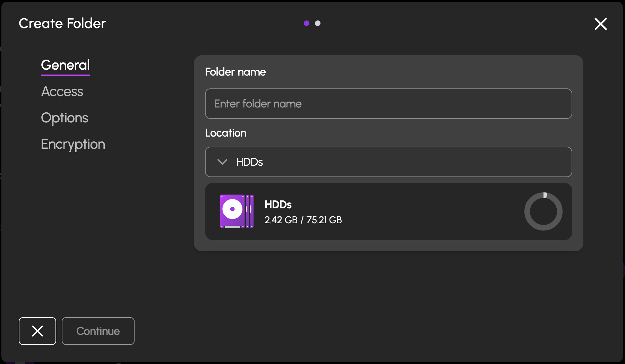This screenshot has width=625, height=364.
Task: Open the Access tab
Action: (x=62, y=92)
